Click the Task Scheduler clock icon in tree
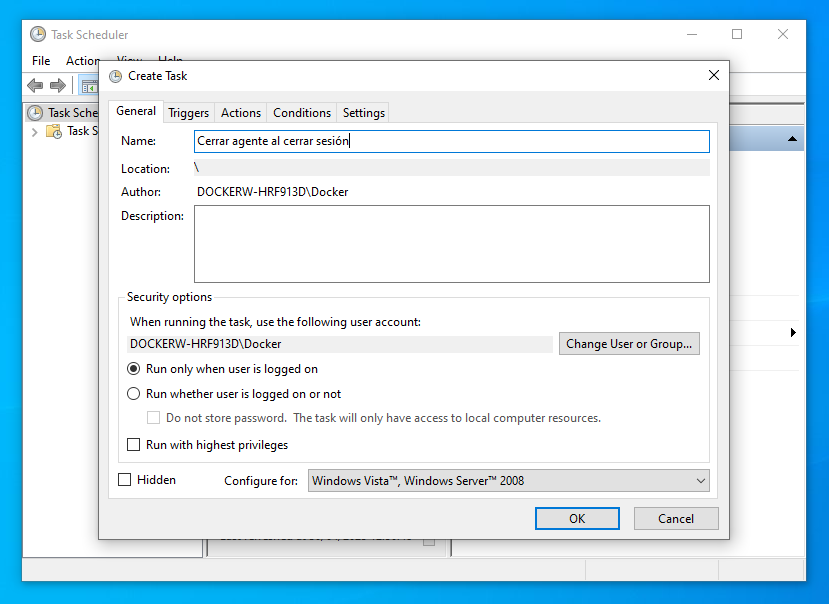This screenshot has height=604, width=829. click(x=35, y=113)
